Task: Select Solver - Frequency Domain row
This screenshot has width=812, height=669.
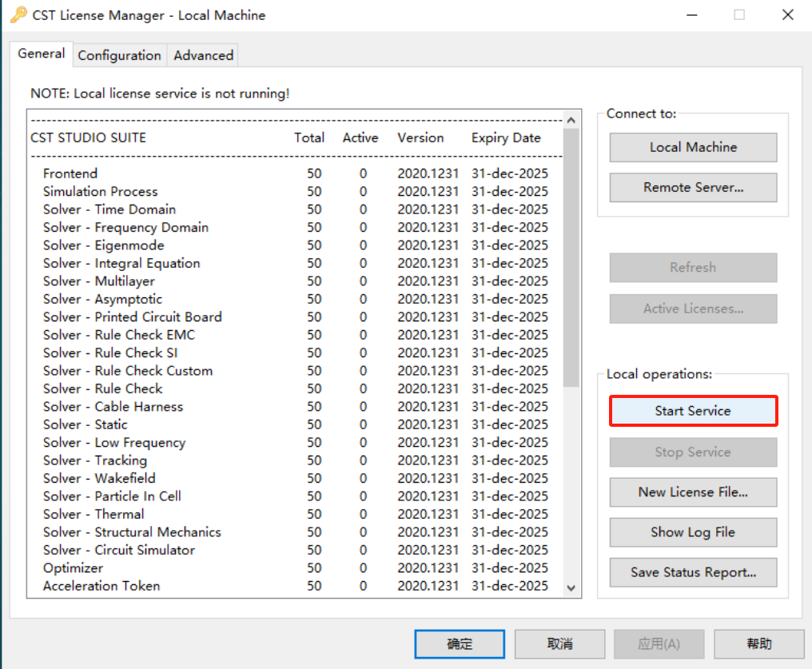Action: (x=296, y=227)
